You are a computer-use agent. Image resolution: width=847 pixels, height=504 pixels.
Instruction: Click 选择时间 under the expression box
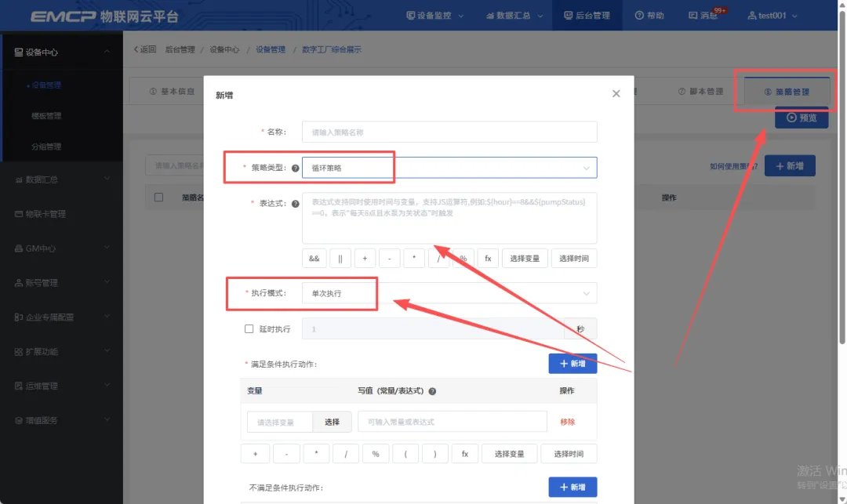(x=574, y=259)
